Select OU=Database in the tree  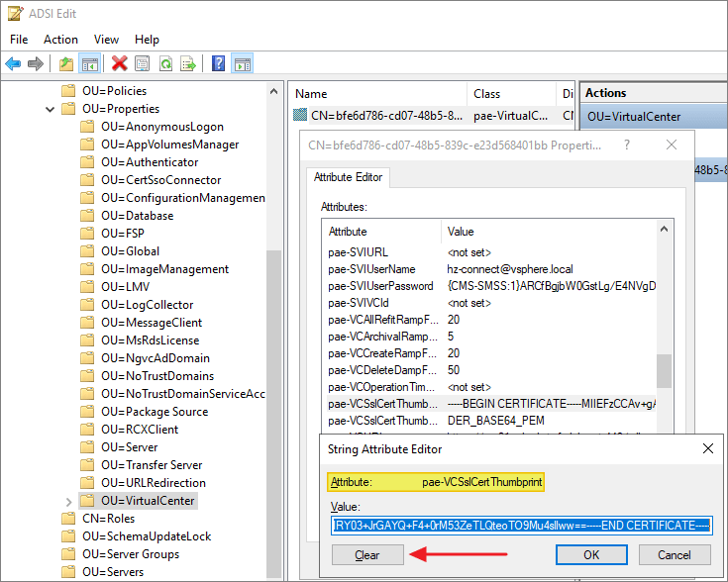point(137,216)
